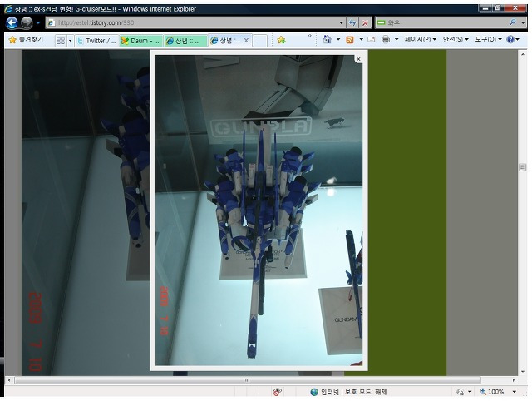Image resolution: width=532 pixels, height=401 pixels.
Task: Open the recent pages dropdown beside Forward
Action: click(38, 22)
